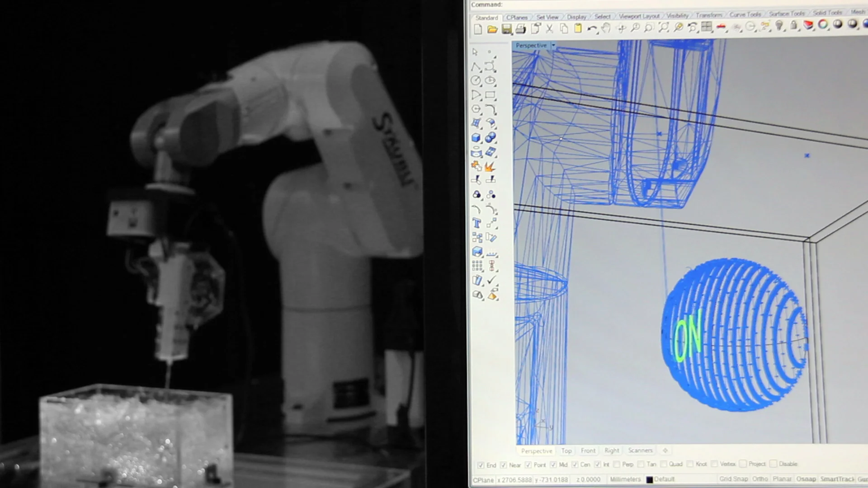Toggle Grid Snap in status bar
Image resolution: width=868 pixels, height=488 pixels.
[733, 479]
